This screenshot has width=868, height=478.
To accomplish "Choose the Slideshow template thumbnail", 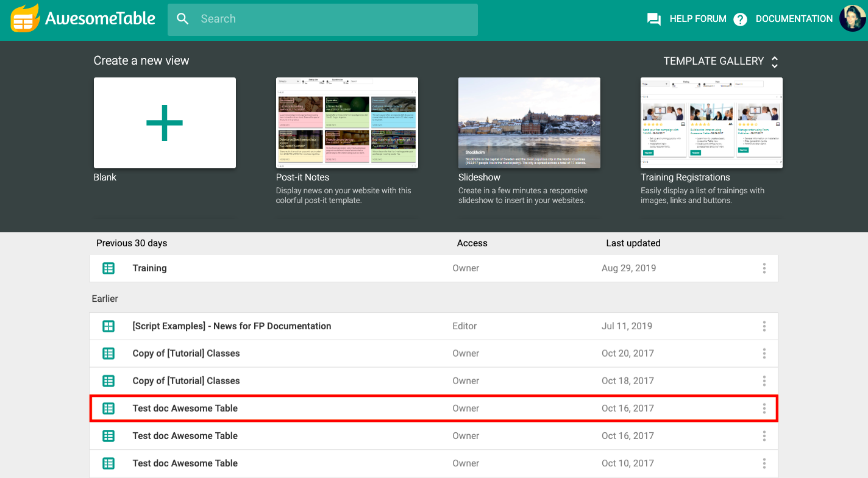I will (x=529, y=123).
